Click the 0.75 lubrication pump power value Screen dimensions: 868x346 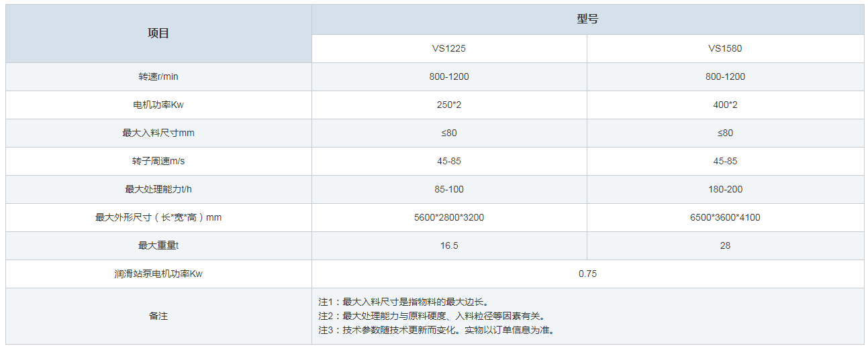coord(587,274)
